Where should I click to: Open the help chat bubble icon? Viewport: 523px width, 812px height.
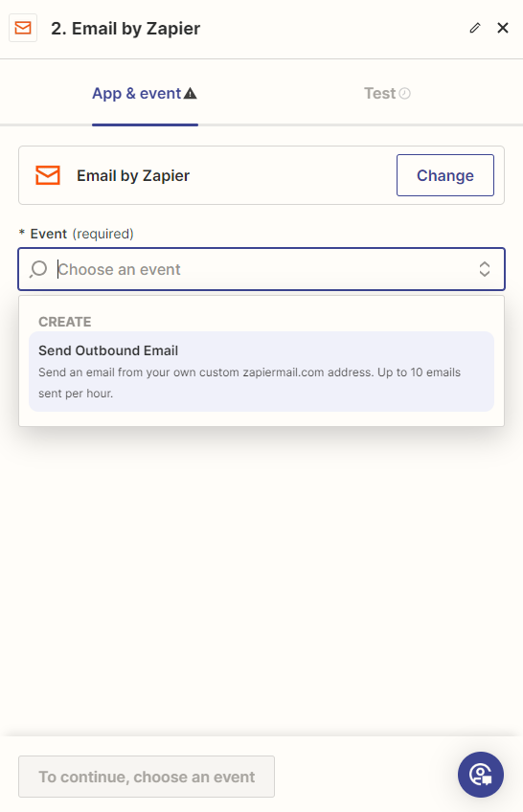(x=481, y=775)
